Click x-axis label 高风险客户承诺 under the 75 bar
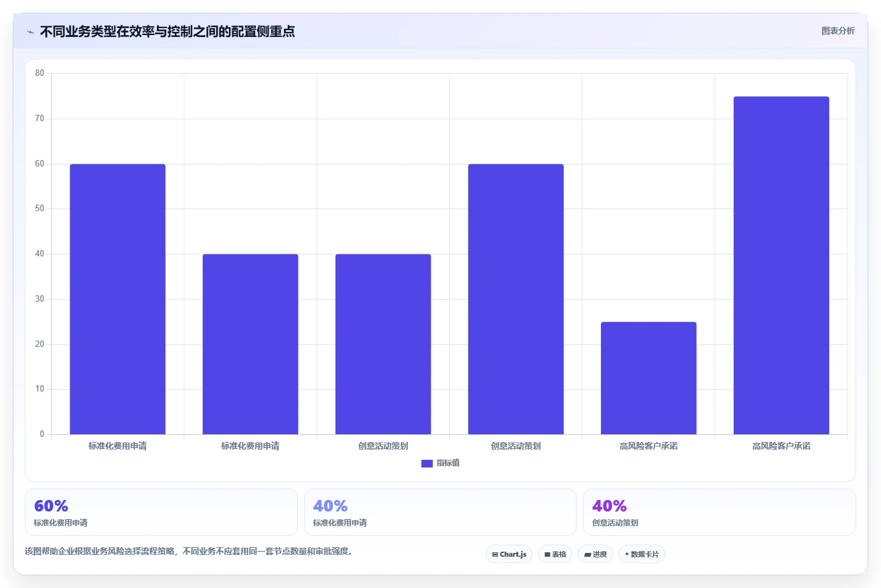This screenshot has height=588, width=881. coord(781,446)
